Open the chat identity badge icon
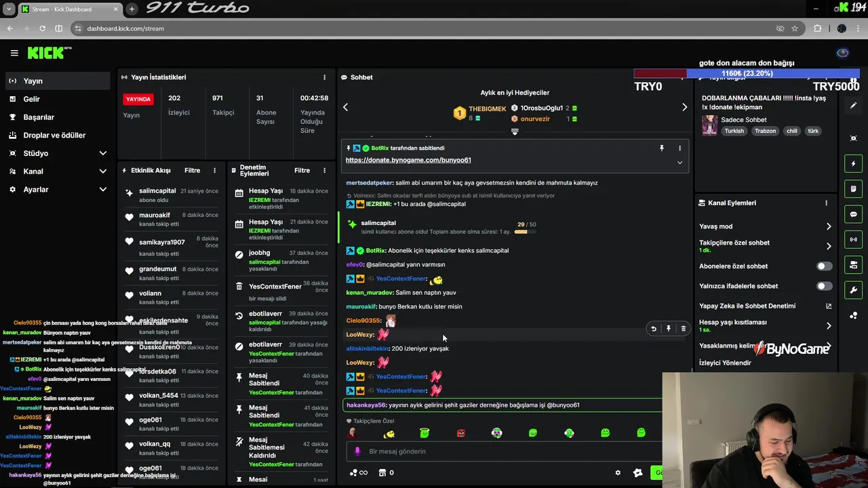This screenshot has width=868, height=488. pos(637,473)
